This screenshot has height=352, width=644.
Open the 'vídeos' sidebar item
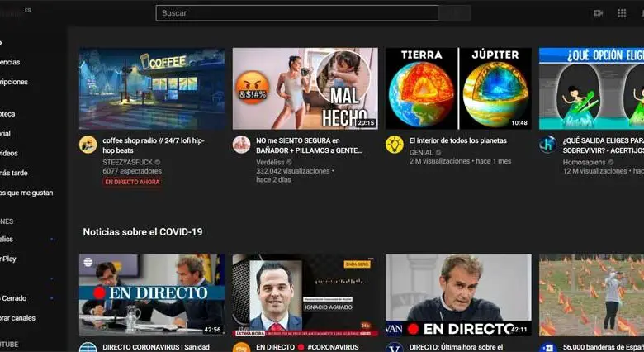pos(9,154)
